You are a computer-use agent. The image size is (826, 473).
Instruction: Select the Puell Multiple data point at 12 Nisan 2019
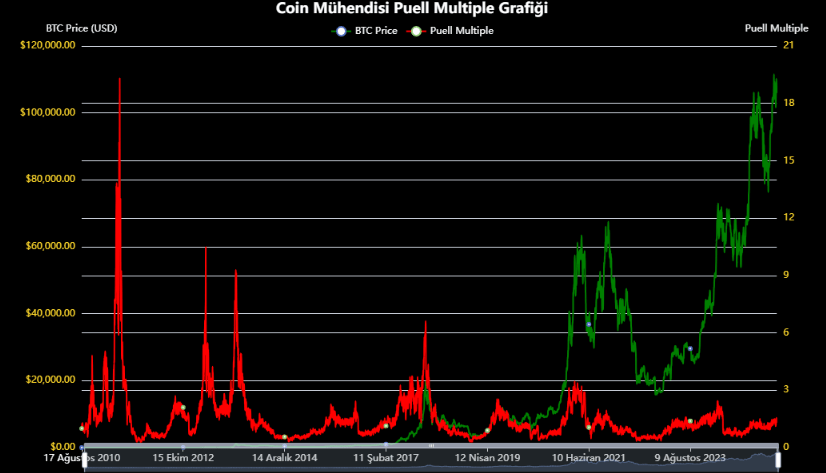[487, 430]
